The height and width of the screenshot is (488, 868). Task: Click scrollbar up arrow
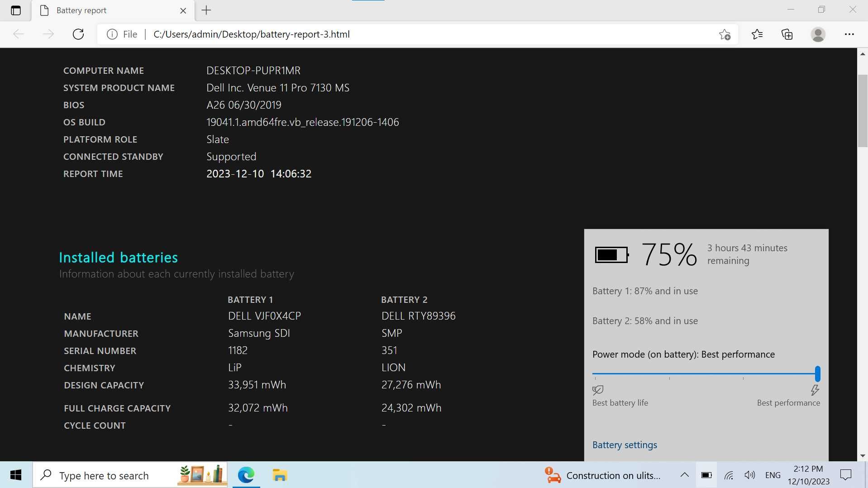pos(863,54)
